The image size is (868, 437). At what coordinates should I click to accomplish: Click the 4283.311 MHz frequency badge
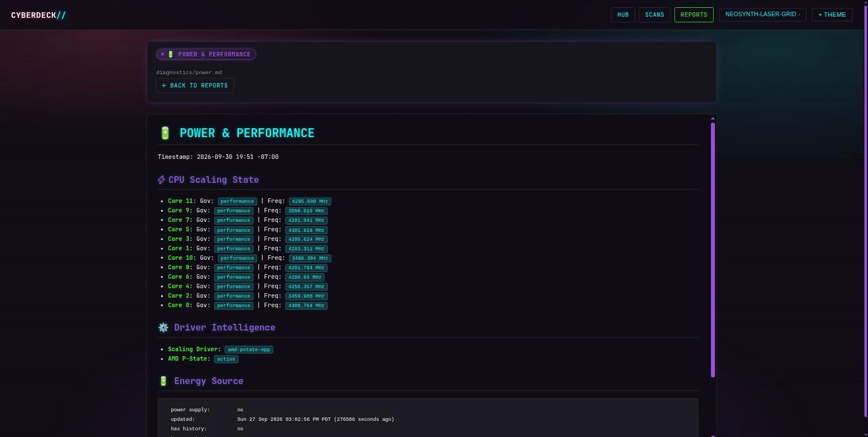(x=306, y=249)
